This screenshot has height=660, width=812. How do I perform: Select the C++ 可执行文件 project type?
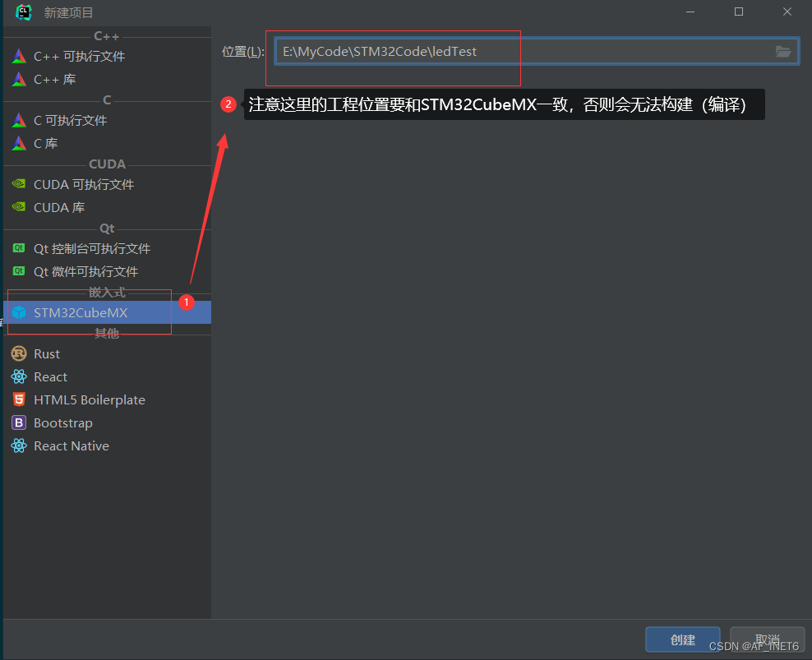tap(107, 56)
